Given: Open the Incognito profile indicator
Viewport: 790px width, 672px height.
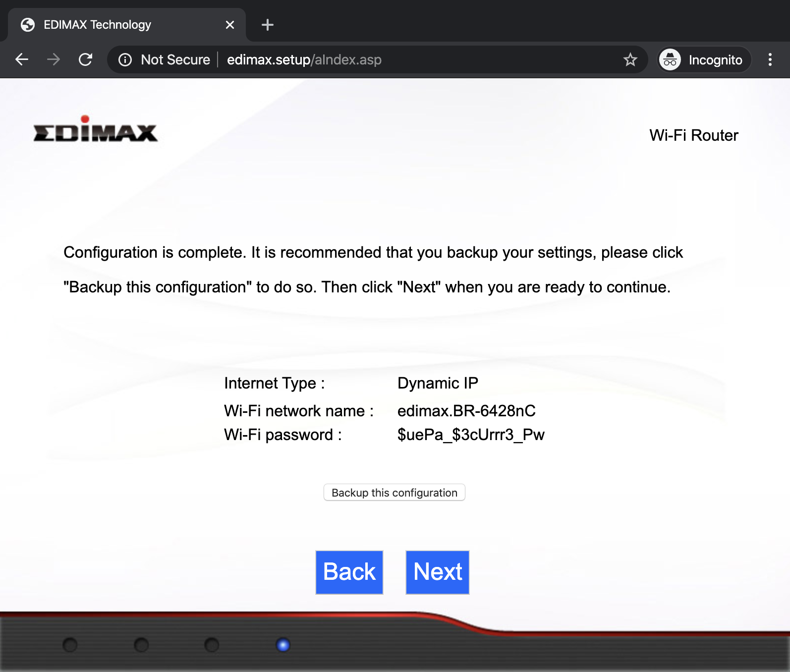Looking at the screenshot, I should tap(704, 60).
